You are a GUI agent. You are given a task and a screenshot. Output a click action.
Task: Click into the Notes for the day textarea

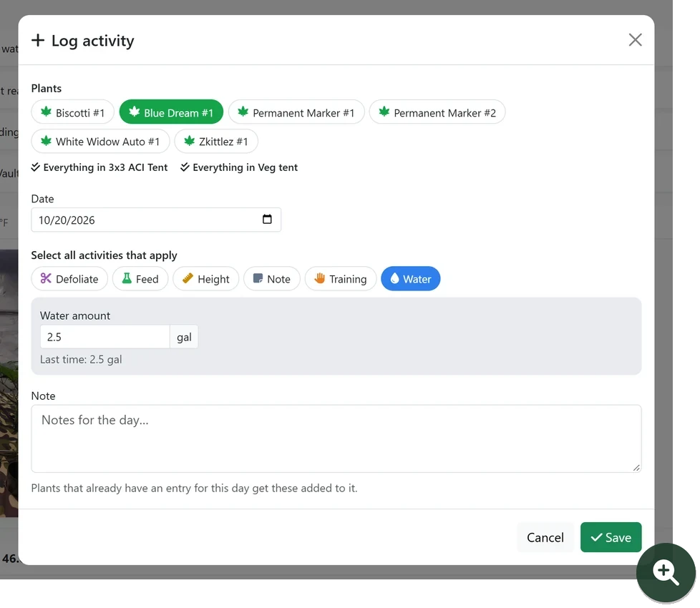(336, 438)
